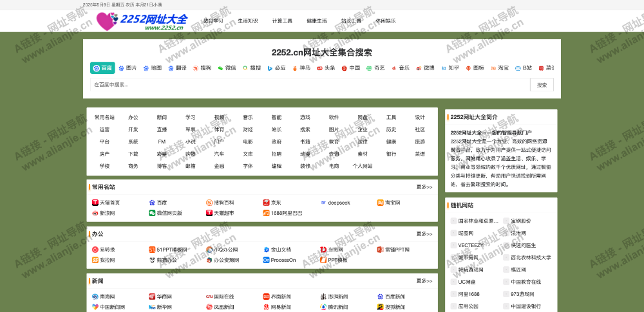Open the 站长工具 menu in top navigation
644x312 pixels.
[351, 21]
